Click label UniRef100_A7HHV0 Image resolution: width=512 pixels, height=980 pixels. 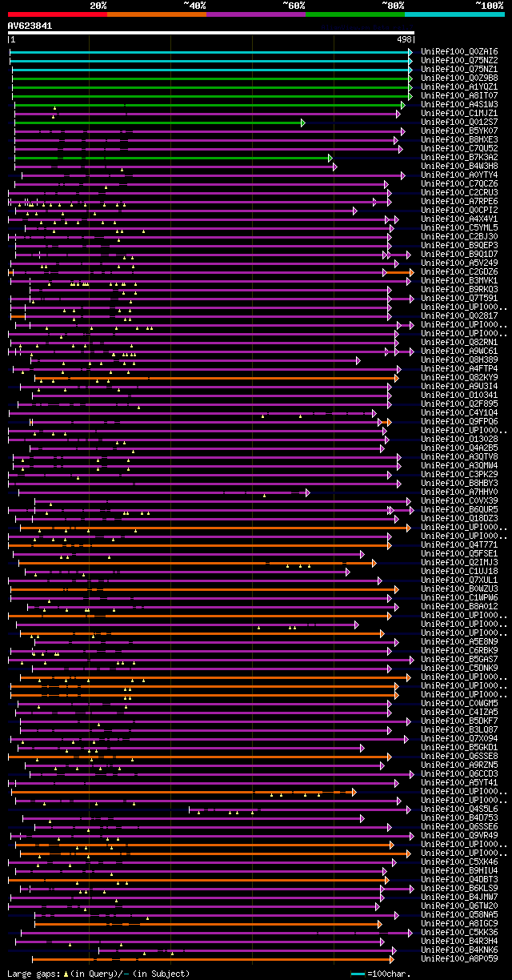click(459, 492)
